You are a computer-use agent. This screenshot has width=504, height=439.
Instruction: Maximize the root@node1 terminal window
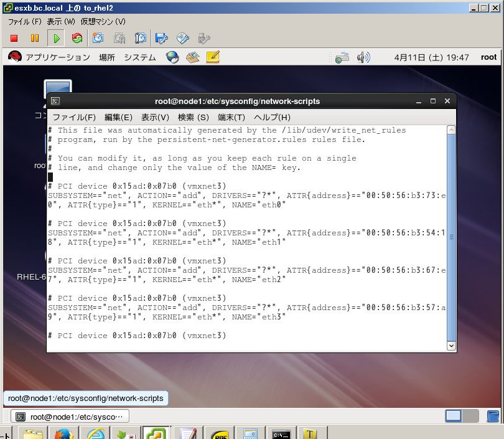[x=433, y=101]
